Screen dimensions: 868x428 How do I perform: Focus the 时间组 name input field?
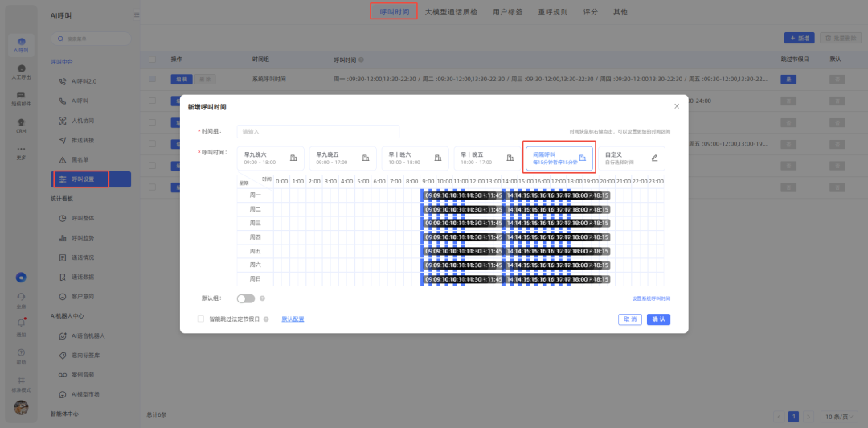click(x=317, y=131)
